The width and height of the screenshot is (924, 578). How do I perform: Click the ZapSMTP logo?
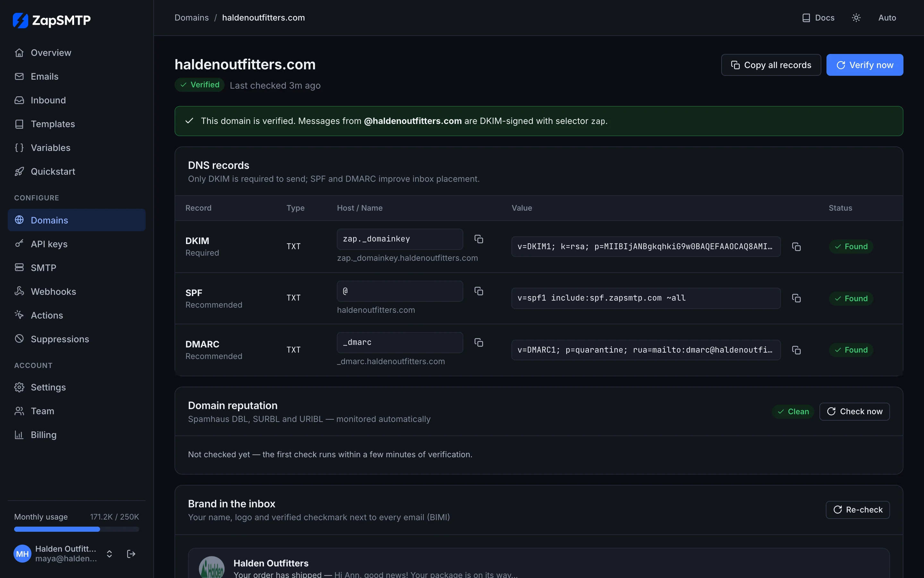coord(52,20)
